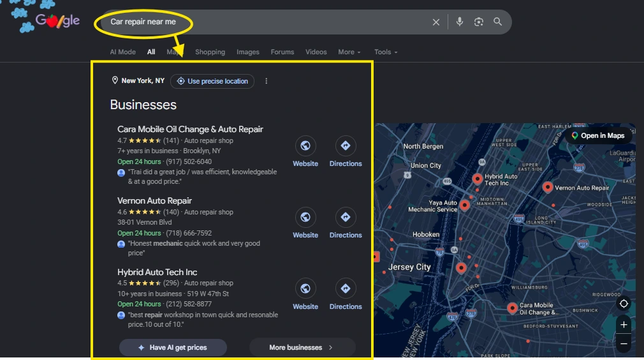Open the Hybrid Auto Tech Inc listing
Image resolution: width=644 pixels, height=360 pixels.
pos(157,272)
